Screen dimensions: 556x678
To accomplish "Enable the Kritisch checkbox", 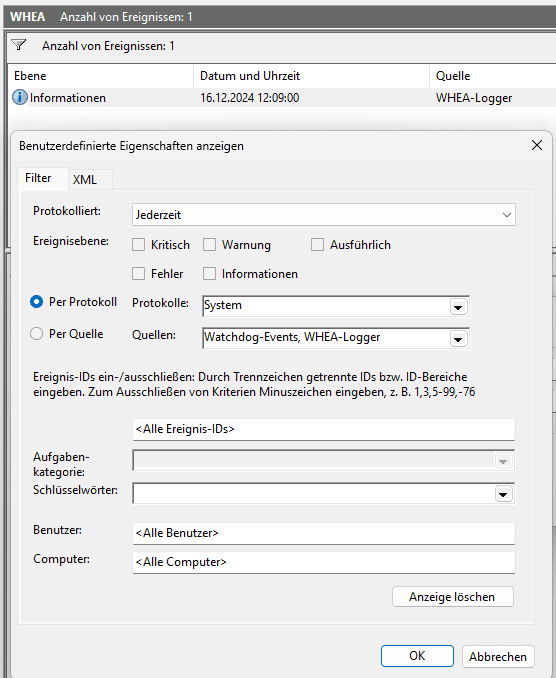I will pyautogui.click(x=138, y=245).
